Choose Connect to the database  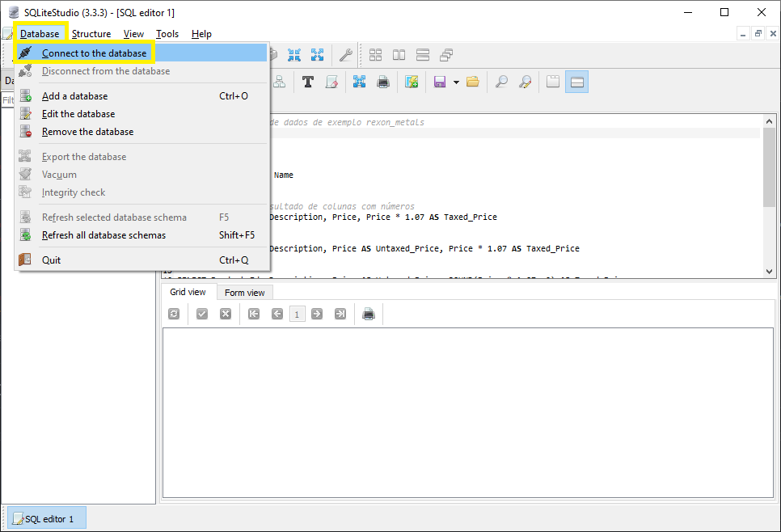point(142,53)
